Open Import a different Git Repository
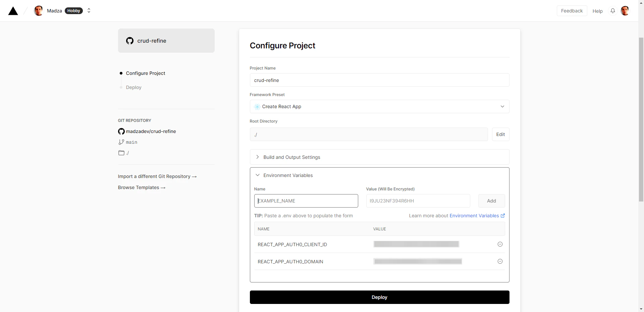Viewport: 644px width, 312px height. click(x=157, y=176)
